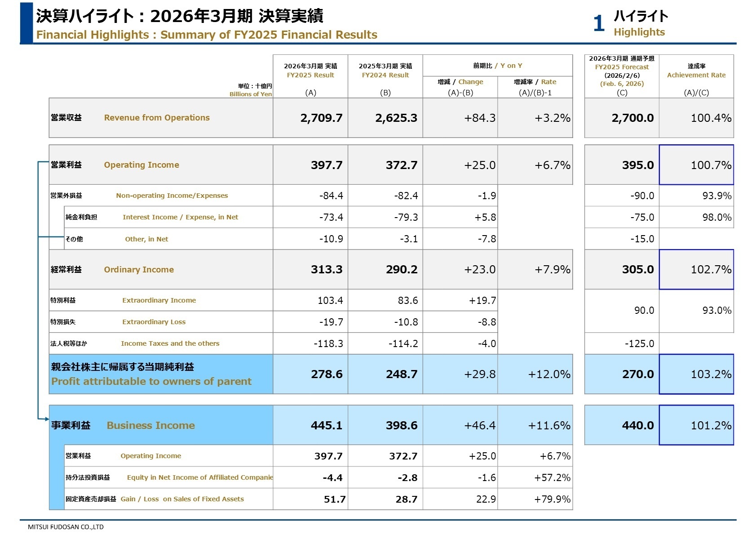Select 'Income Taxes and the others' label
This screenshot has width=756, height=535.
(x=170, y=343)
